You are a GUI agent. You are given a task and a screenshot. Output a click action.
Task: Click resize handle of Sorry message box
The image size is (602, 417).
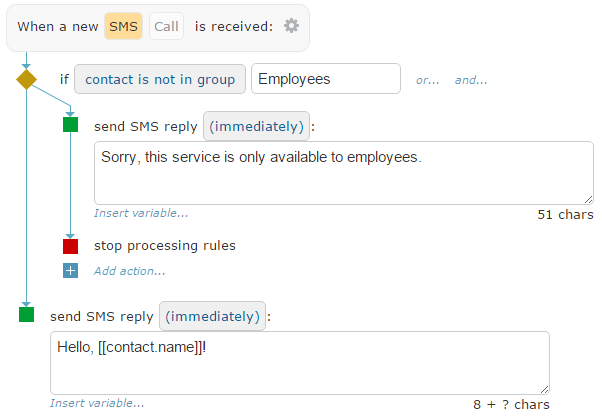pos(589,199)
